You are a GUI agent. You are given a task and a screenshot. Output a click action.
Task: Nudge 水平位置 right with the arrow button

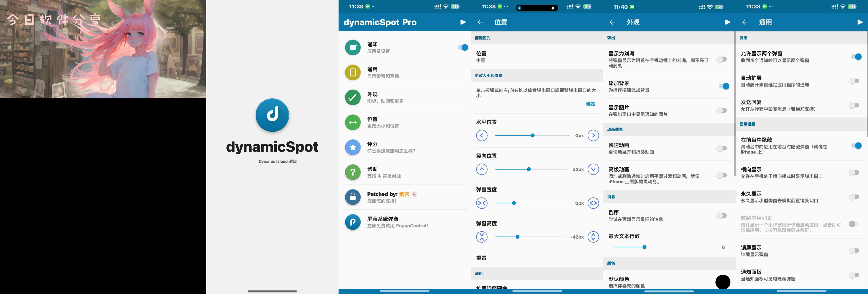593,135
